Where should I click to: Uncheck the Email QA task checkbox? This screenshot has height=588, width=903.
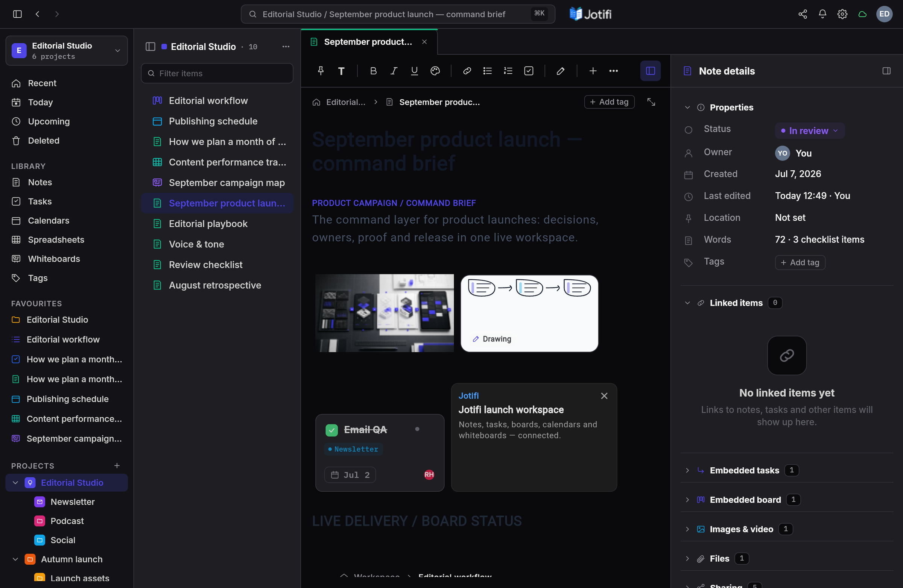point(331,430)
